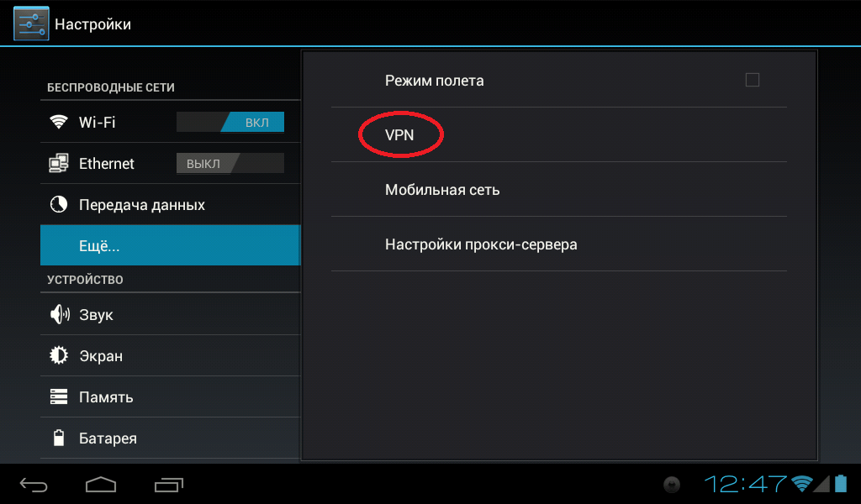
Task: Turn on the Ethernet ВЫКЛ switch
Action: tap(230, 163)
